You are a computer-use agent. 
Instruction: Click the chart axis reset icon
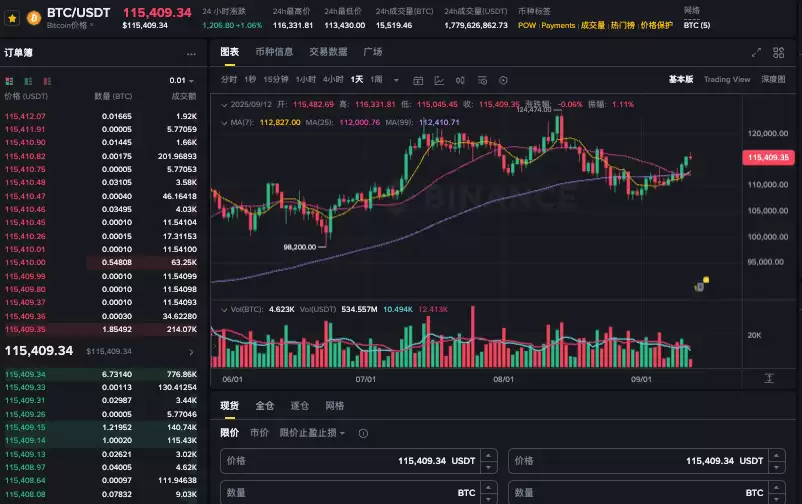[769, 379]
